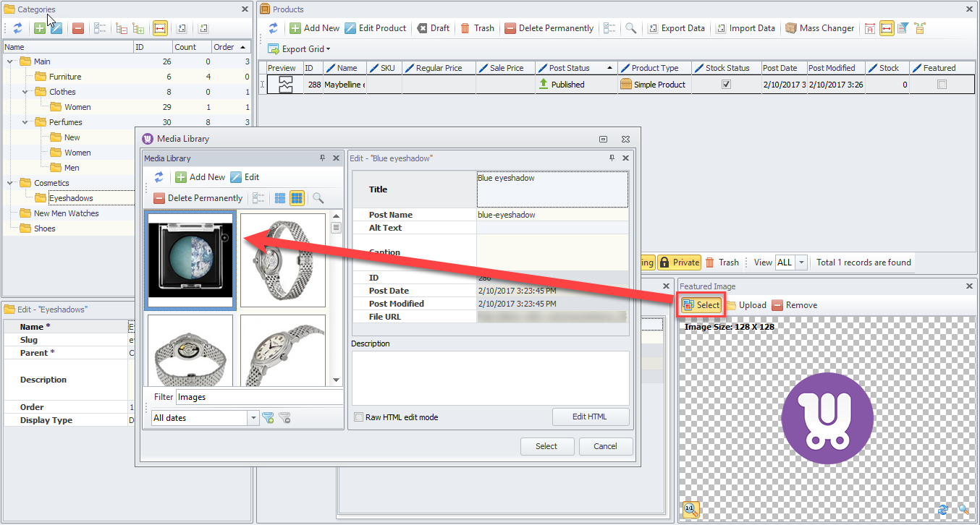Switch Media Library to list view
Viewport: 980px width, 525px height.
(x=280, y=198)
